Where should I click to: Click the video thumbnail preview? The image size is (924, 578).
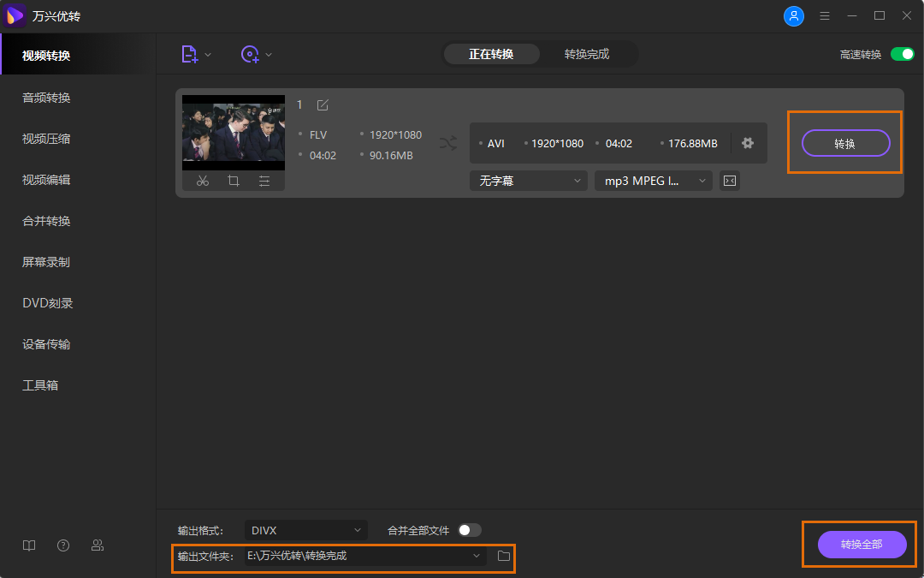(234, 133)
